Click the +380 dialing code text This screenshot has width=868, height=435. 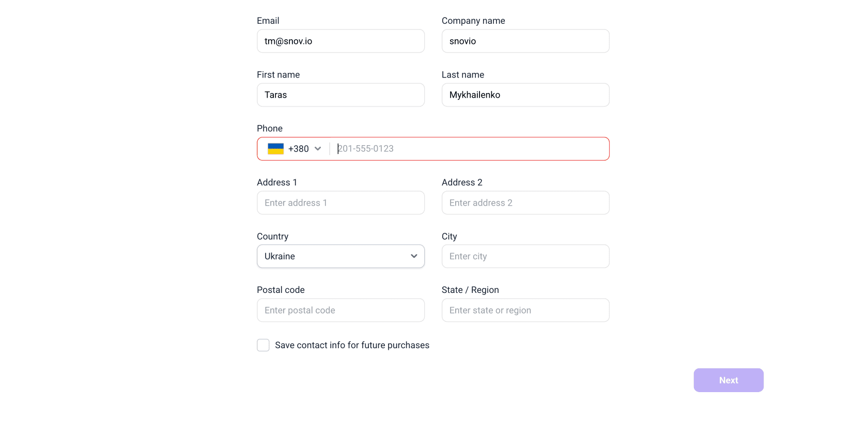(x=299, y=149)
